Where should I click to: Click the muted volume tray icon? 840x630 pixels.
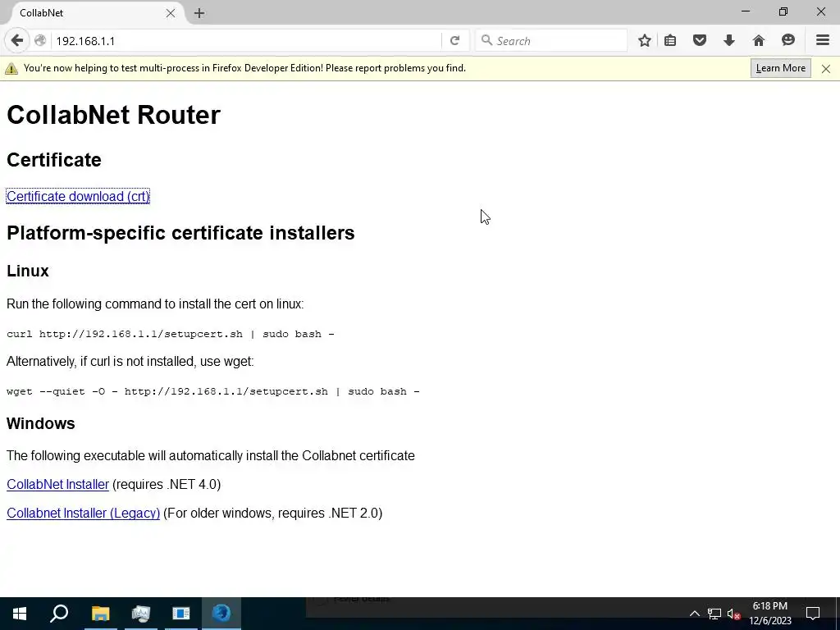click(x=733, y=614)
